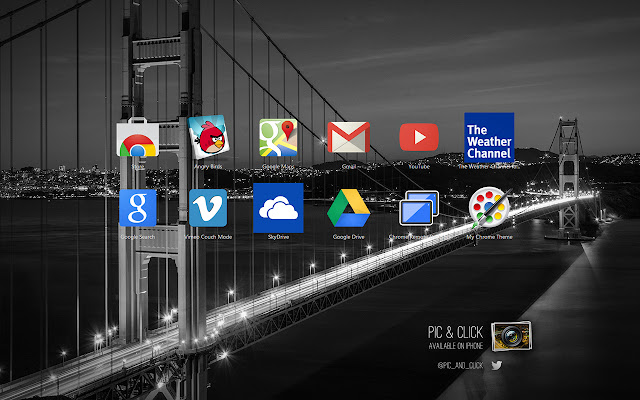Click the 'My Chrome Theme' label text
Image resolution: width=640 pixels, height=400 pixels.
489,237
